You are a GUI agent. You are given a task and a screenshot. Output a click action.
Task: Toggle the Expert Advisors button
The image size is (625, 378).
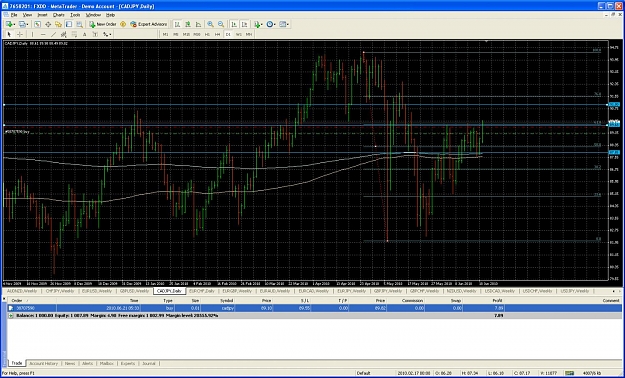click(148, 24)
